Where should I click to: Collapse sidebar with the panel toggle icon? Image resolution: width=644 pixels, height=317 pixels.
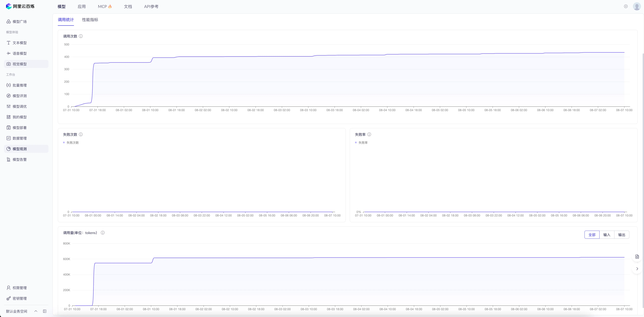tap(45, 311)
